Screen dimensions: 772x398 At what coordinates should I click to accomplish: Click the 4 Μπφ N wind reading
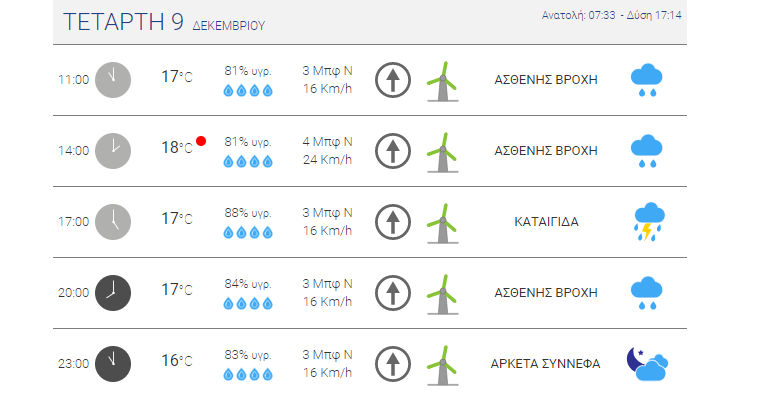point(327,142)
